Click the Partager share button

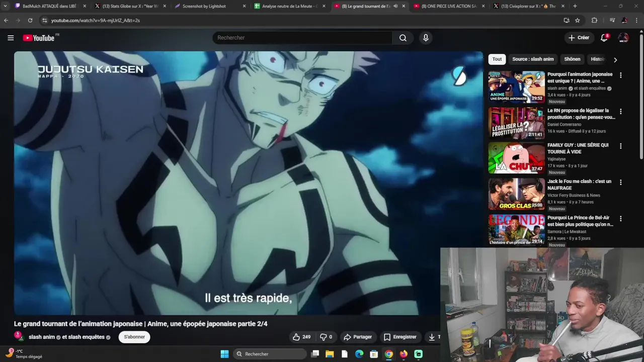[x=357, y=337]
